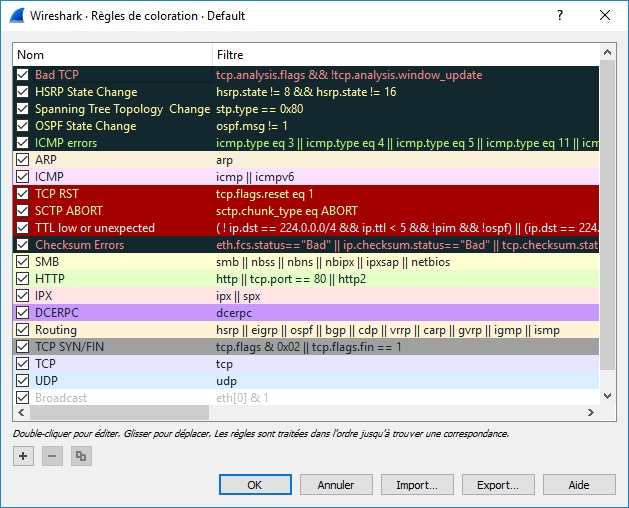The height and width of the screenshot is (508, 629).
Task: Click the horizontal scrollbar right arrow
Action: tap(590, 412)
